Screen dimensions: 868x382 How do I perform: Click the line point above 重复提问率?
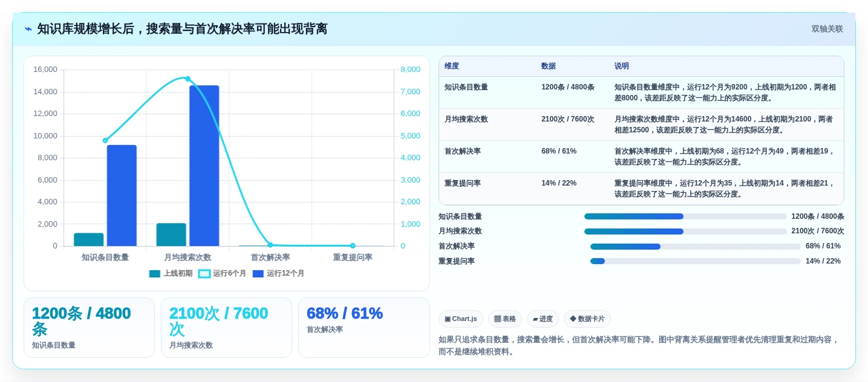[x=353, y=245]
